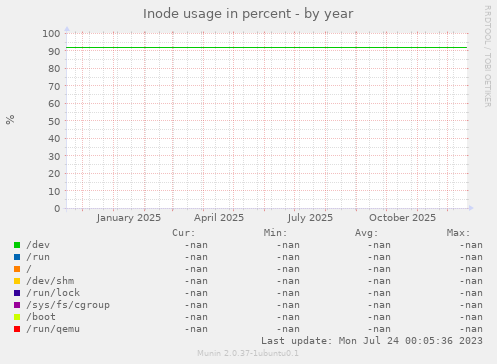Click the Cur: column header

point(184,233)
